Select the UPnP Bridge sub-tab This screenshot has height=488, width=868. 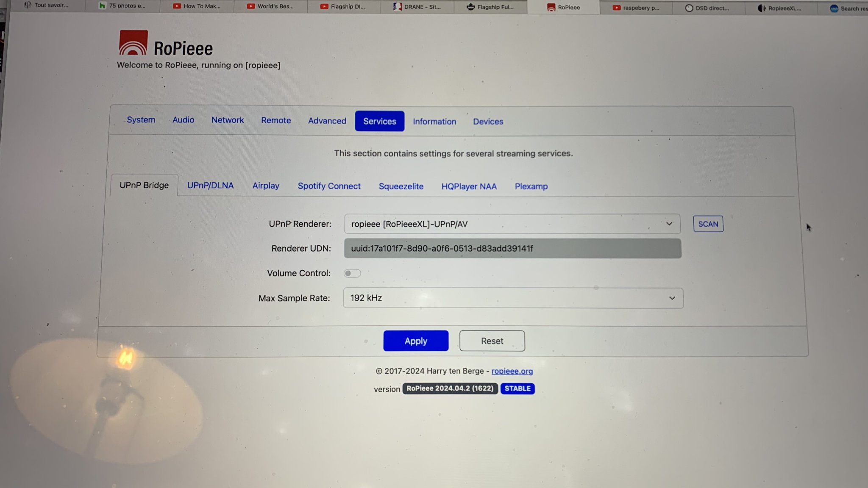(144, 185)
